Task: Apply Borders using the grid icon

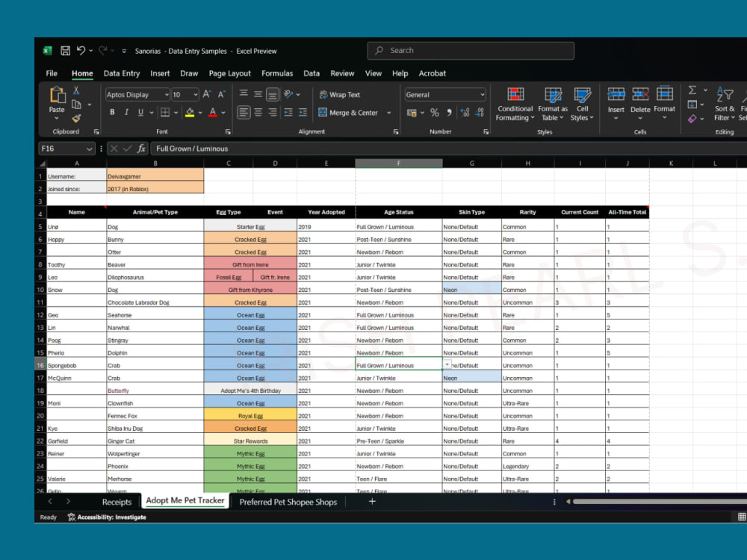Action: click(165, 113)
